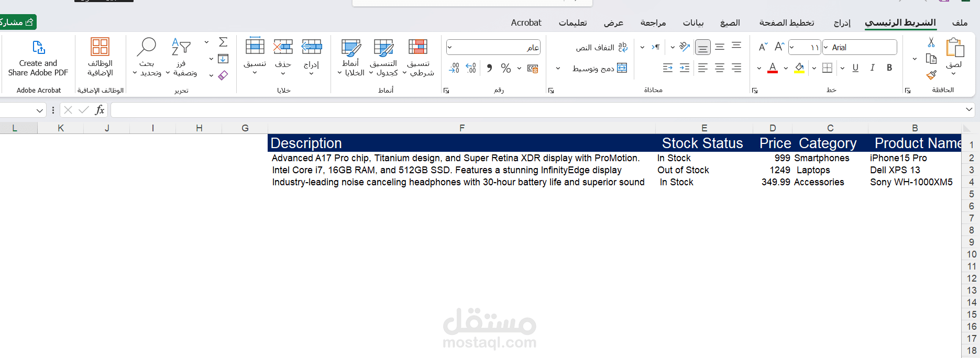
Task: Toggle Underline formatting
Action: (855, 68)
